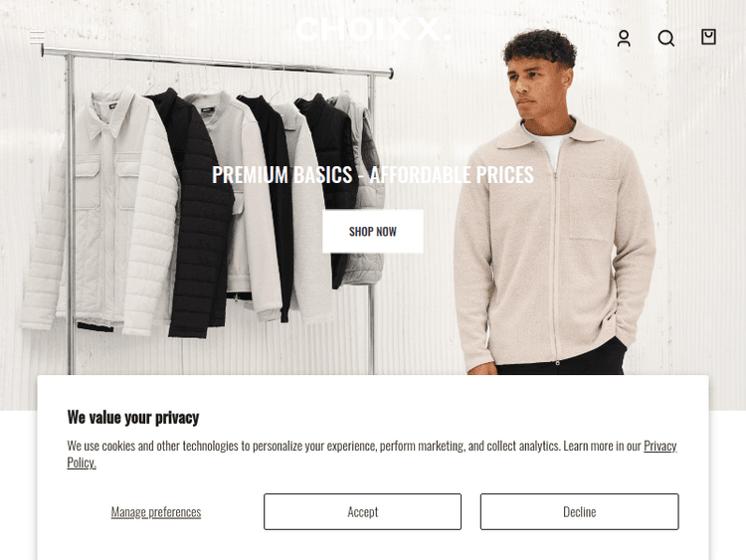Open the hamburger navigation menu
This screenshot has width=746, height=560.
click(38, 37)
